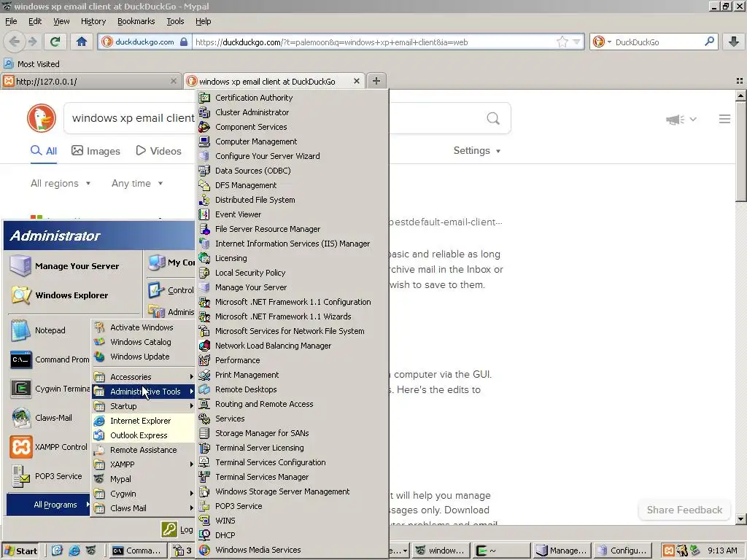Select the Videos results tab
This screenshot has height=560, width=747.
[158, 151]
